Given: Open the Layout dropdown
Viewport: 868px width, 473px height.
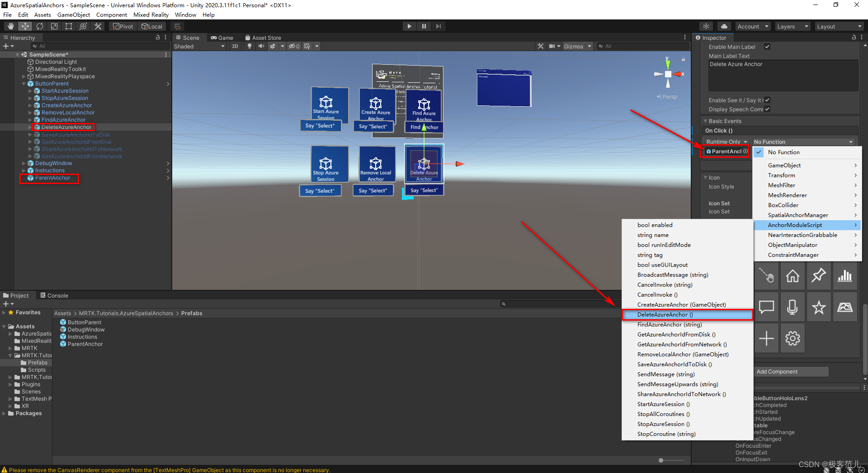Looking at the screenshot, I should pos(839,26).
